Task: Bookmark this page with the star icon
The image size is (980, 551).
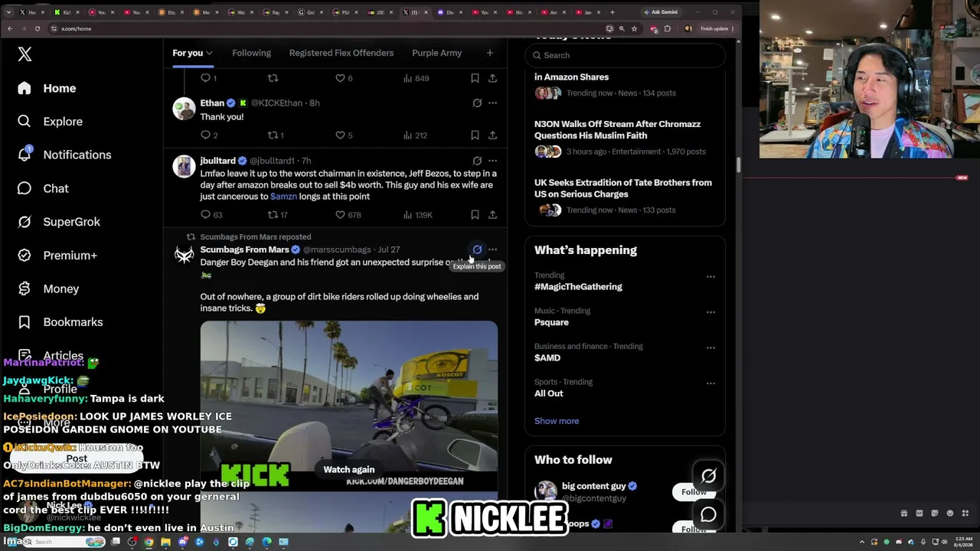Action: [x=634, y=28]
